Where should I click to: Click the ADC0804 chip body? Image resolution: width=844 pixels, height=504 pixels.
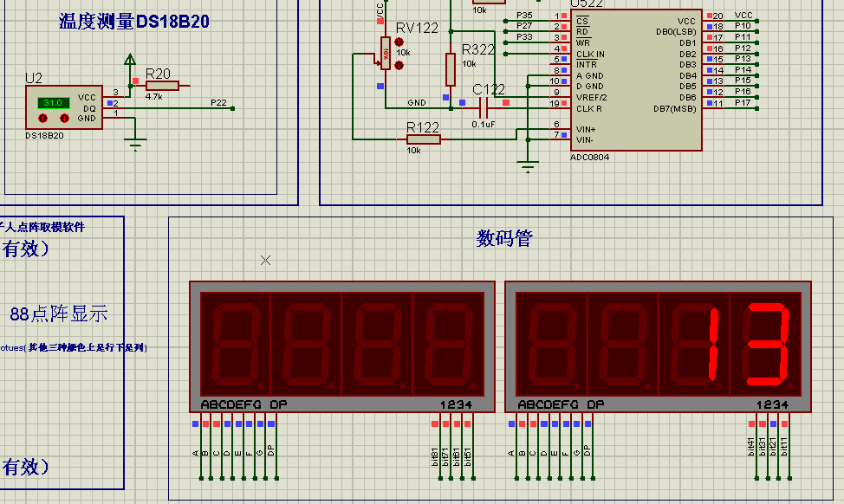pos(636,81)
